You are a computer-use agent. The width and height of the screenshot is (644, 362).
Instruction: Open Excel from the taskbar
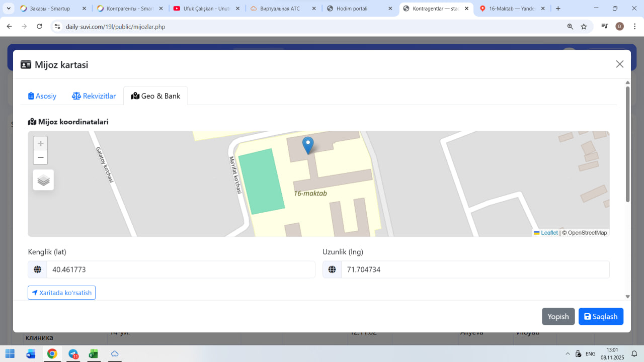pyautogui.click(x=93, y=354)
